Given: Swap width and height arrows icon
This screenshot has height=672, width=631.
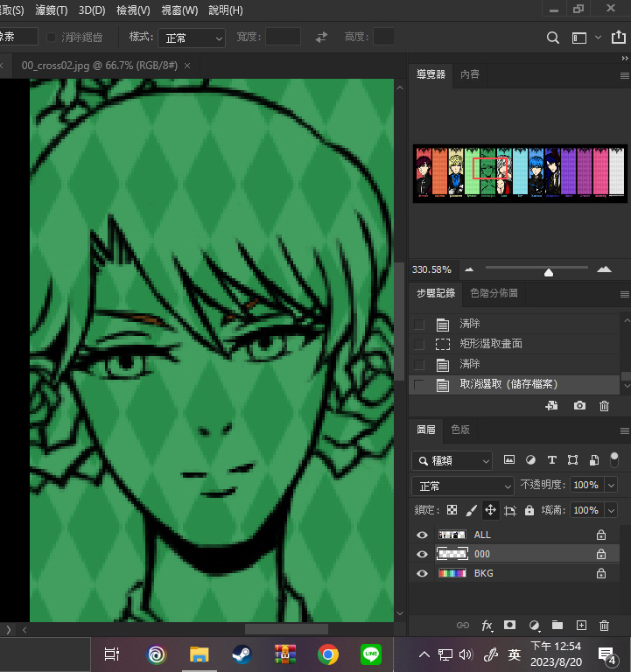Looking at the screenshot, I should [321, 38].
